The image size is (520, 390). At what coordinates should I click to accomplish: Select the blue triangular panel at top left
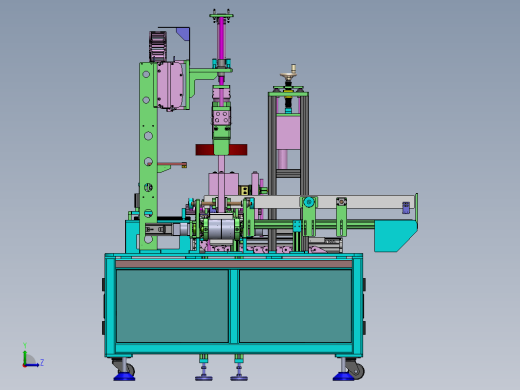(184, 34)
